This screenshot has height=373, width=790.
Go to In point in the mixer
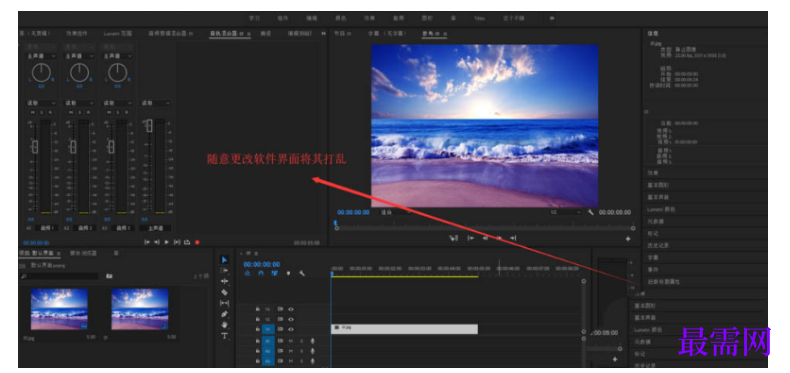point(147,242)
